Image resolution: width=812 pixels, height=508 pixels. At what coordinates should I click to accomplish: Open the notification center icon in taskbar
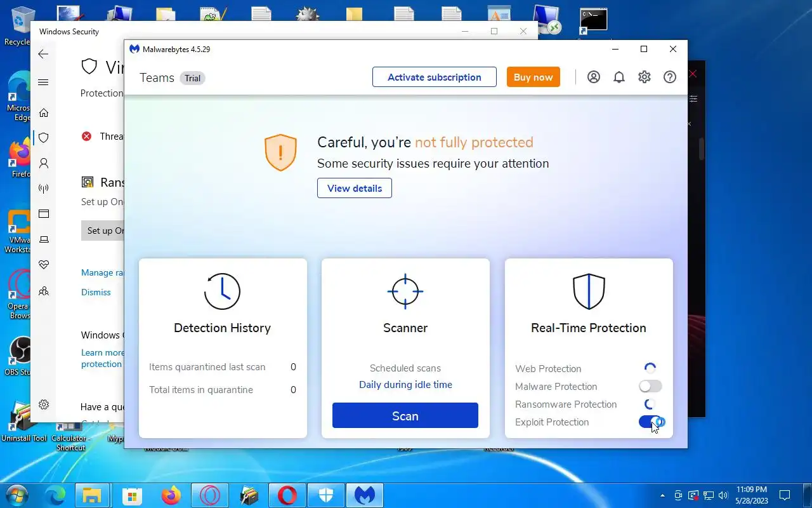pos(785,495)
